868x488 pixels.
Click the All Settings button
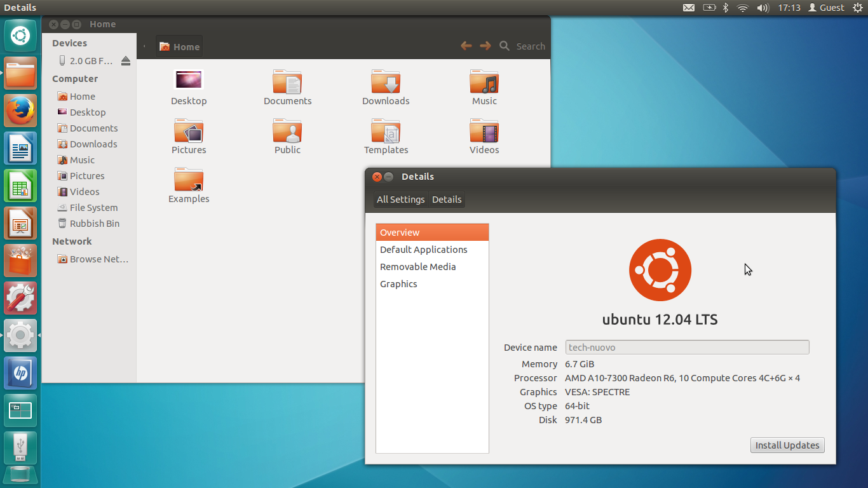point(400,200)
